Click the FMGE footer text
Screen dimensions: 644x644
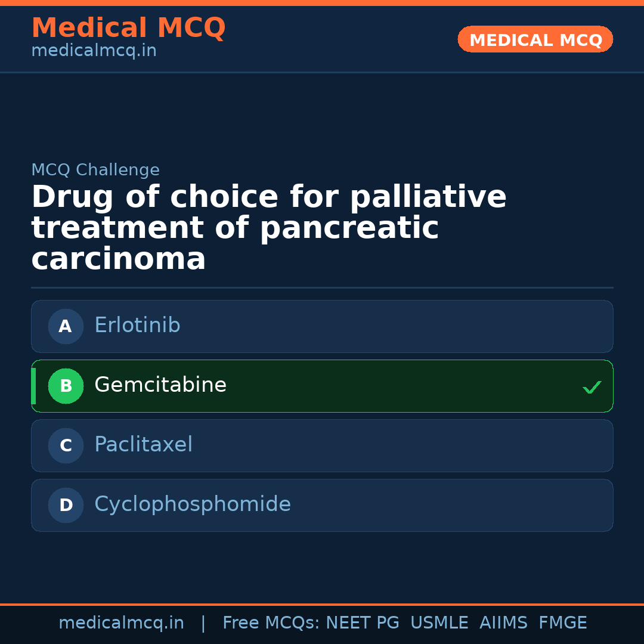click(562, 623)
